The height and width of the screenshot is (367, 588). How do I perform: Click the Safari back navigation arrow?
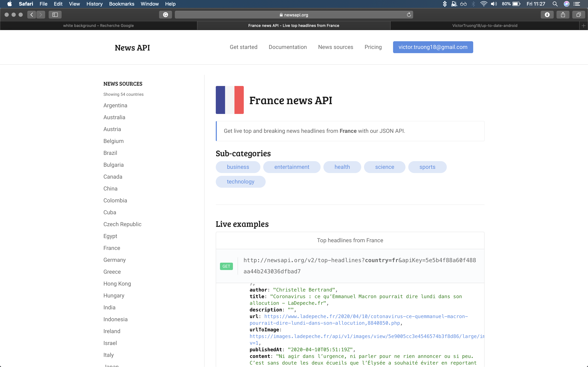(31, 15)
